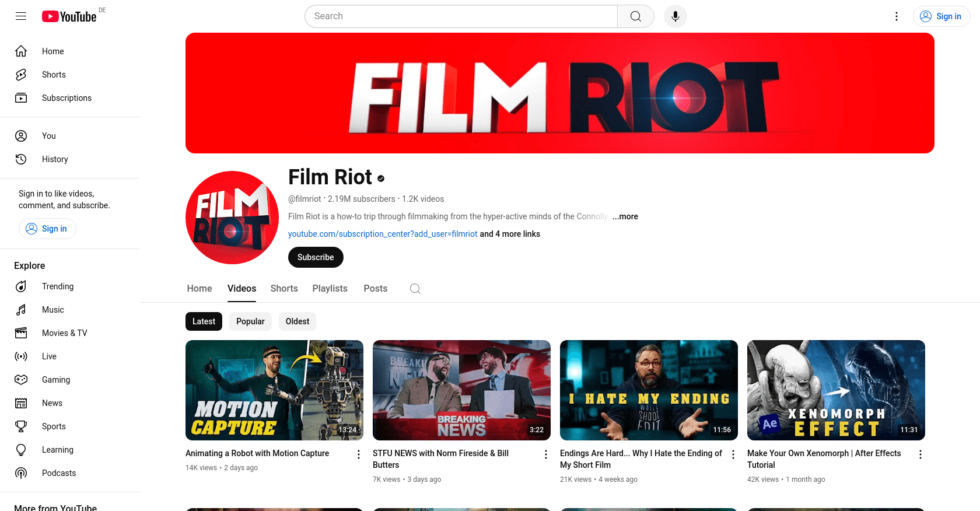Open the youtube.com subscription_center link
980x511 pixels.
point(383,234)
